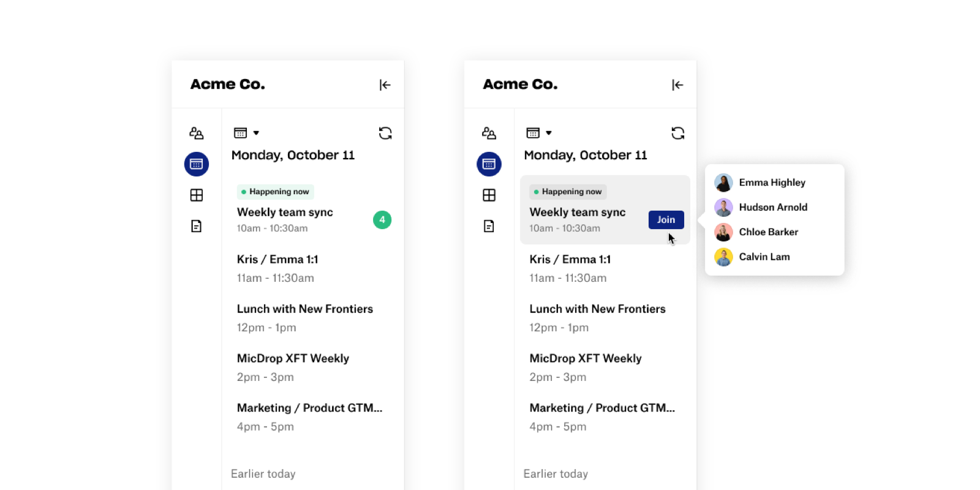Screen dimensions: 980x490
Task: Join the Weekly team sync meeting
Action: tap(666, 220)
